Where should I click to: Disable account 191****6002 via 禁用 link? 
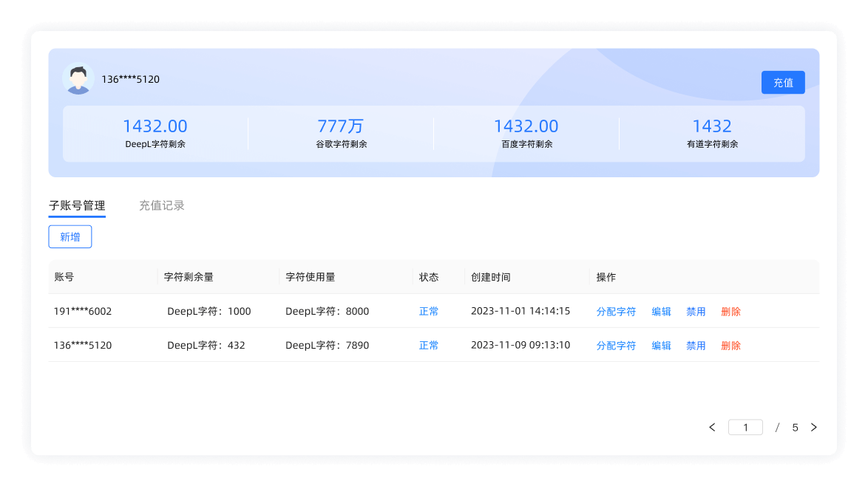pyautogui.click(x=696, y=311)
